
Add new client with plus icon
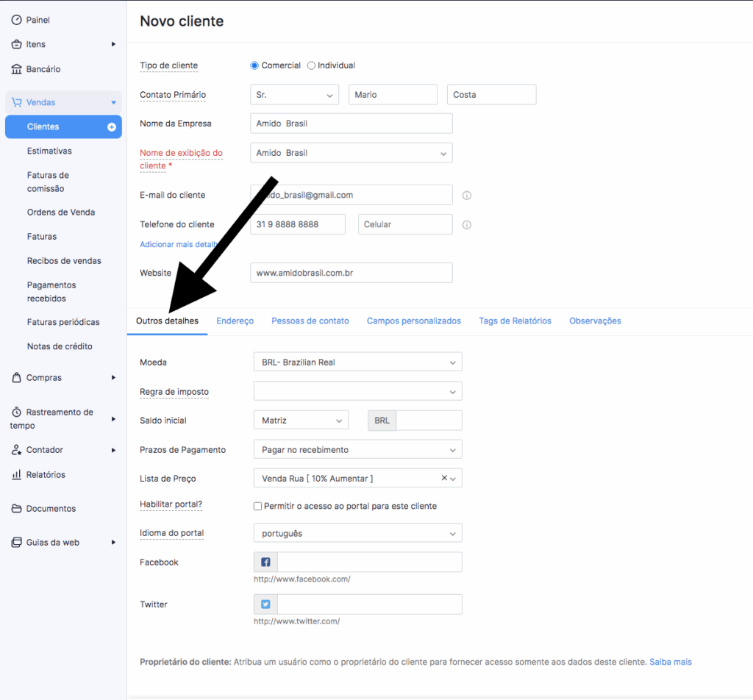[112, 126]
